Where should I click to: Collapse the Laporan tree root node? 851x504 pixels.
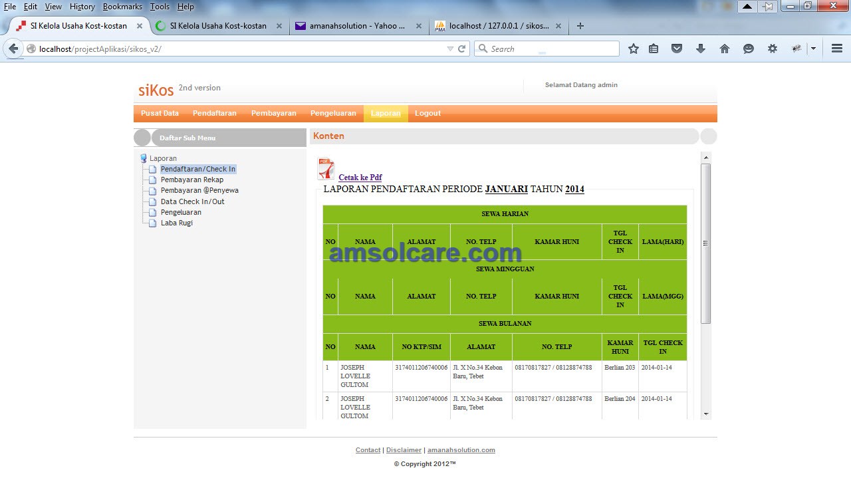point(158,158)
